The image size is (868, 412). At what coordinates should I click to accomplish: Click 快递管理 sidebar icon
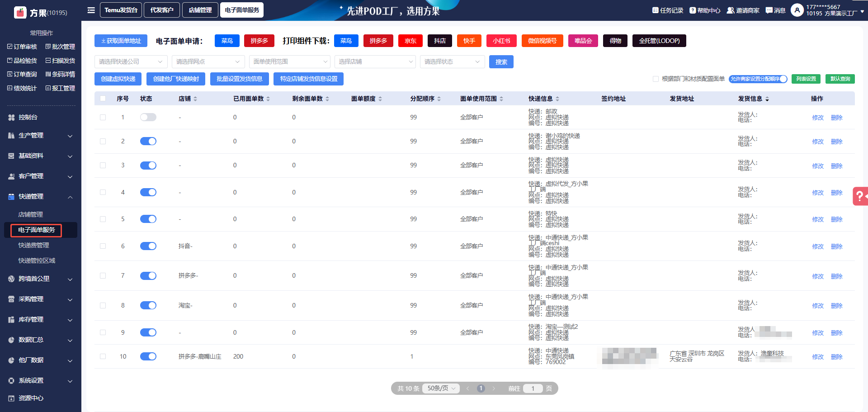11,196
